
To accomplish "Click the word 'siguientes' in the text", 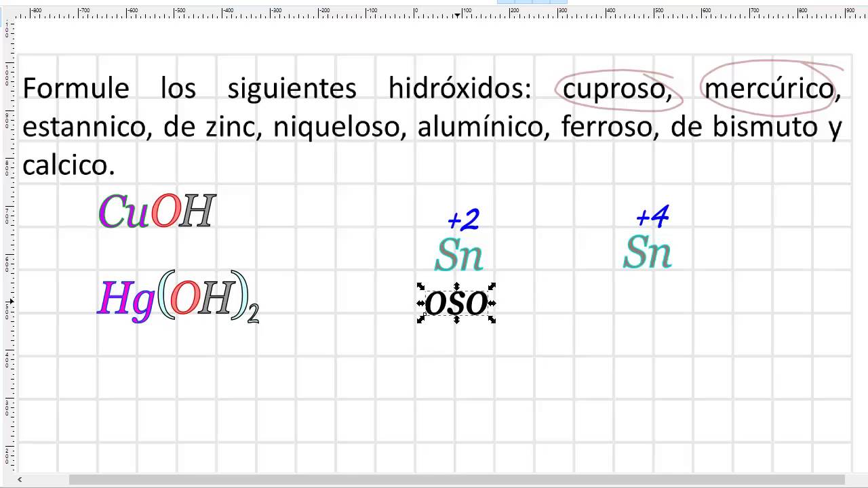I will pyautogui.click(x=292, y=89).
